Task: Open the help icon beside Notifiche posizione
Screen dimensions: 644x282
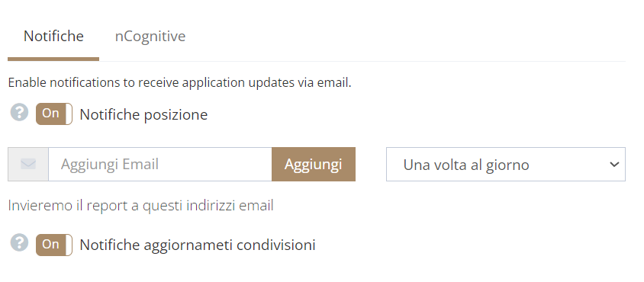Action: 19,112
